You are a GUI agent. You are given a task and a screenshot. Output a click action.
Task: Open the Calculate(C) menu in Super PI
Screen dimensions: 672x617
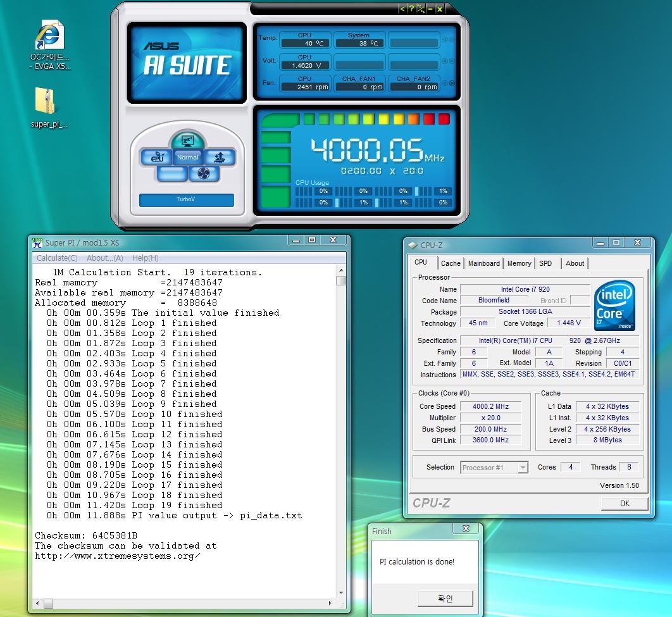57,258
